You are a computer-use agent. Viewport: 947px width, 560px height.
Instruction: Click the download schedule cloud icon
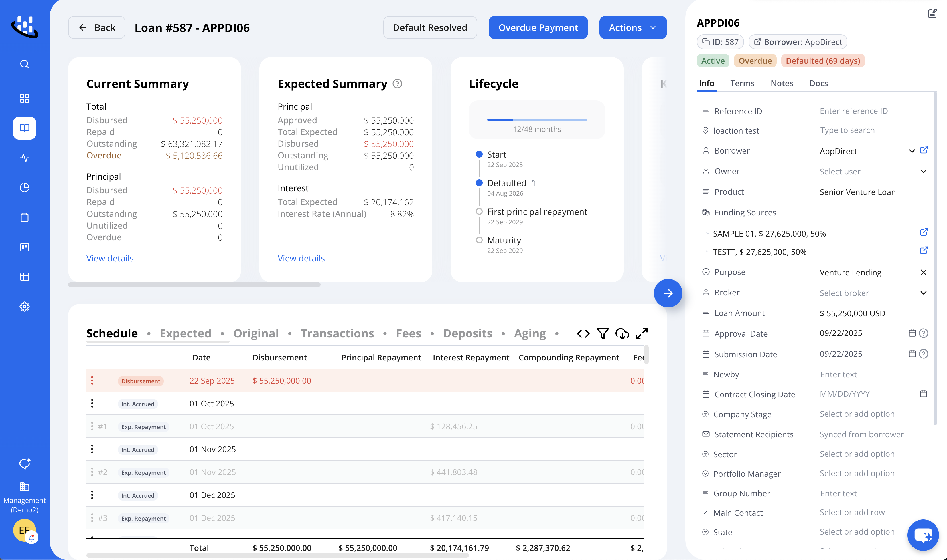pos(622,333)
